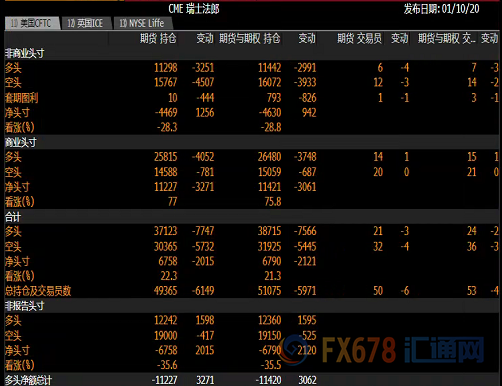Image resolution: width=502 pixels, height=386 pixels.
Task: Click the change value -4507
Action: tap(203, 82)
